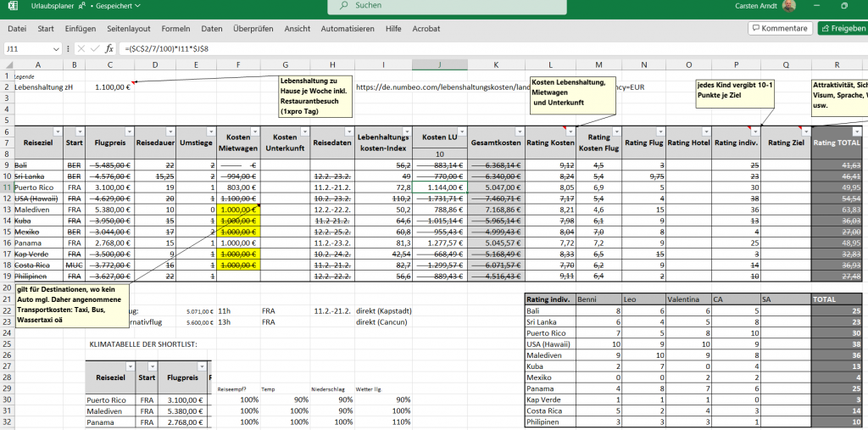The height and width of the screenshot is (430, 868).
Task: Click the Excel app icon in title bar
Action: pyautogui.click(x=14, y=7)
